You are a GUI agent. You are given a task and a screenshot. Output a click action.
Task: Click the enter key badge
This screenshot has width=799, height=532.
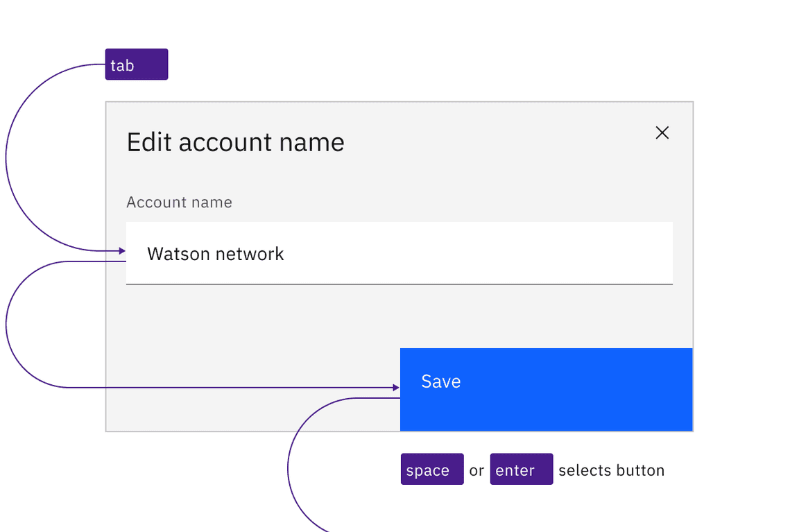(521, 470)
